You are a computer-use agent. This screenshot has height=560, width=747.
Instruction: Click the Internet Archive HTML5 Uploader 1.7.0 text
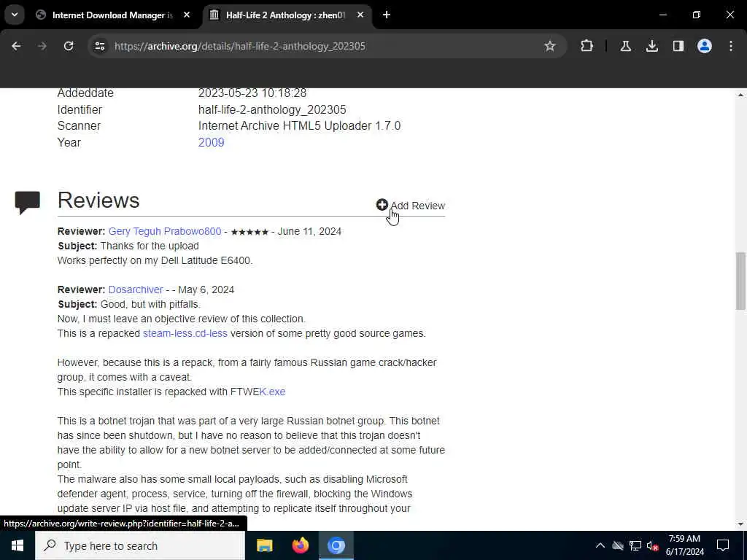[299, 126]
